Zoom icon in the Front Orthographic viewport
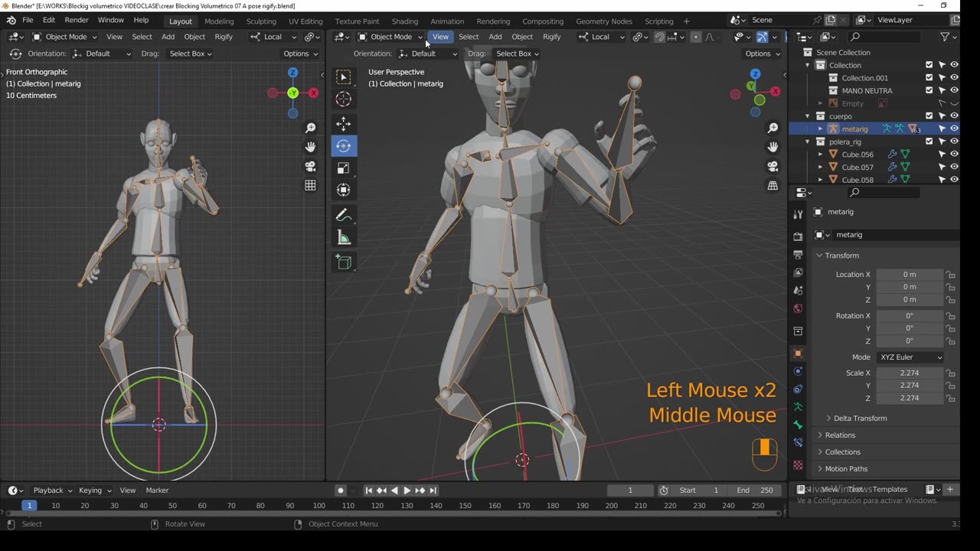Screen dimensions: 980x551 (x=310, y=129)
